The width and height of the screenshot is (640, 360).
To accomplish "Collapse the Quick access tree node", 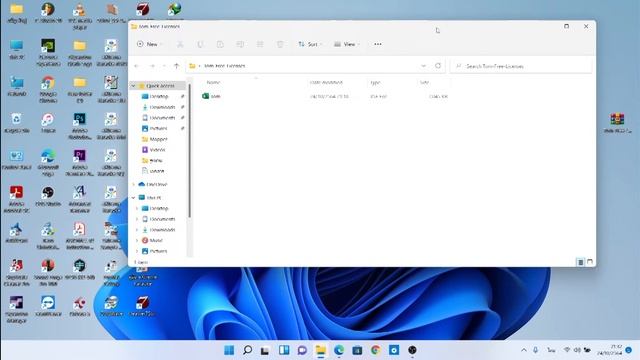I will pos(133,86).
